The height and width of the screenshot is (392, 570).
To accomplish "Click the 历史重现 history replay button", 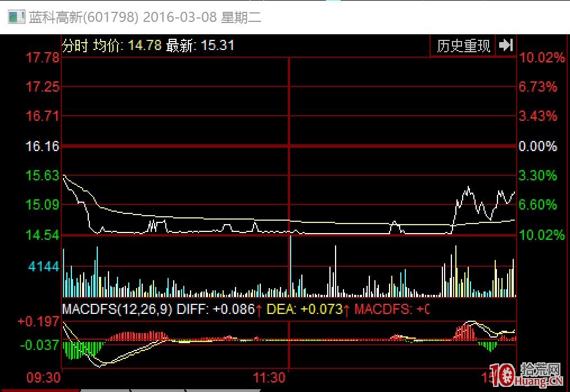I will tap(463, 45).
